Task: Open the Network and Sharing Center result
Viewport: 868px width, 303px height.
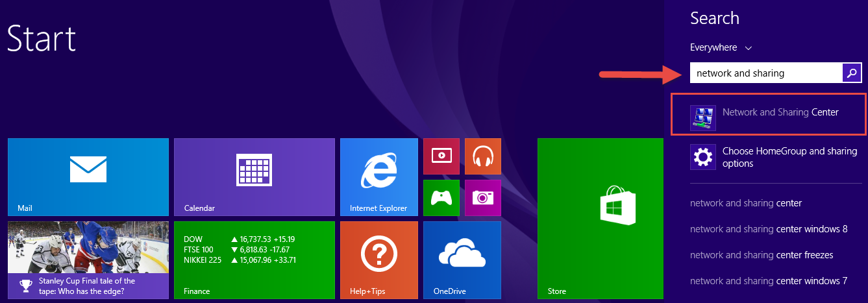Action: [769, 114]
